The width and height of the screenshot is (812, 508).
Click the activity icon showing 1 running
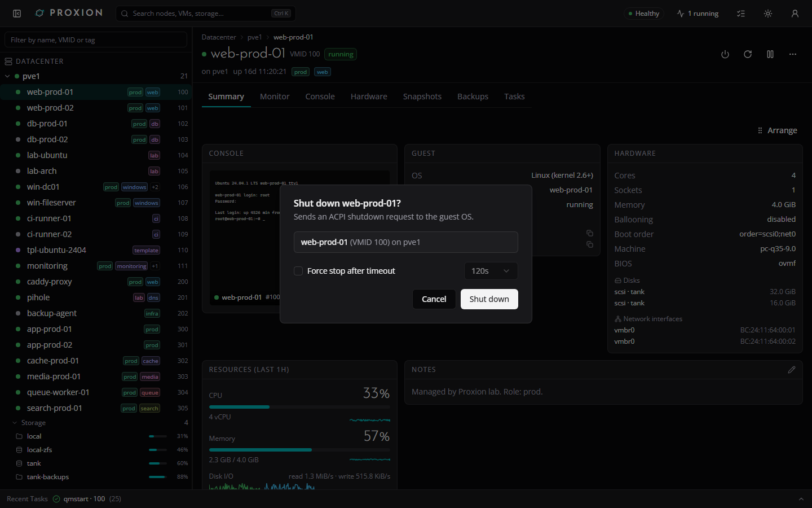[681, 14]
